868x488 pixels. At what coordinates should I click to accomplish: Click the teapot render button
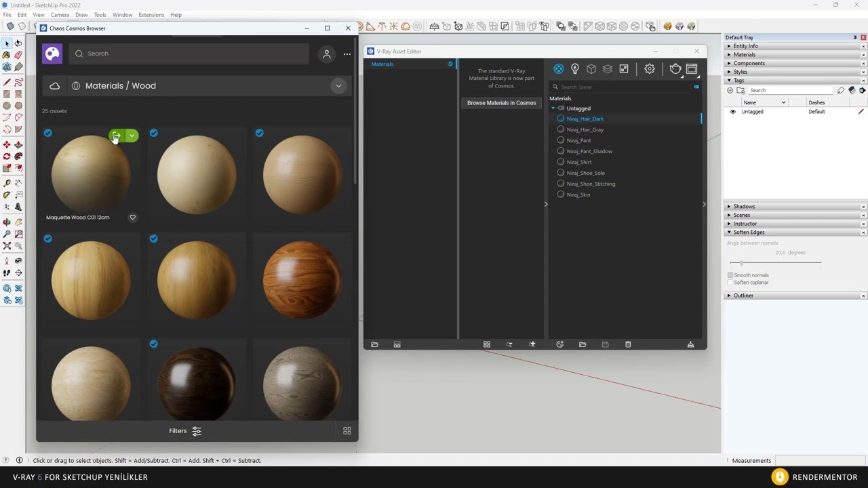(x=675, y=68)
